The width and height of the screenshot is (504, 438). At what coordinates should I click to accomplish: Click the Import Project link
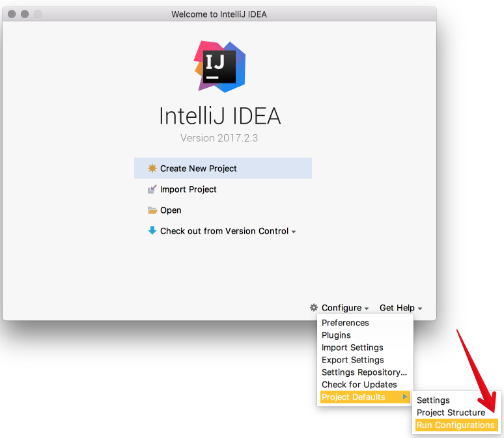[x=188, y=189]
